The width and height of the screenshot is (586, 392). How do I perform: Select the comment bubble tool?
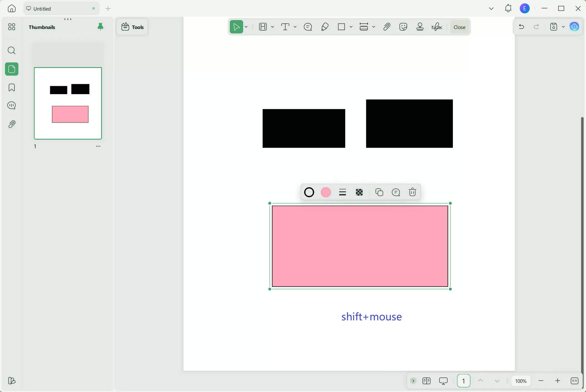(x=308, y=27)
